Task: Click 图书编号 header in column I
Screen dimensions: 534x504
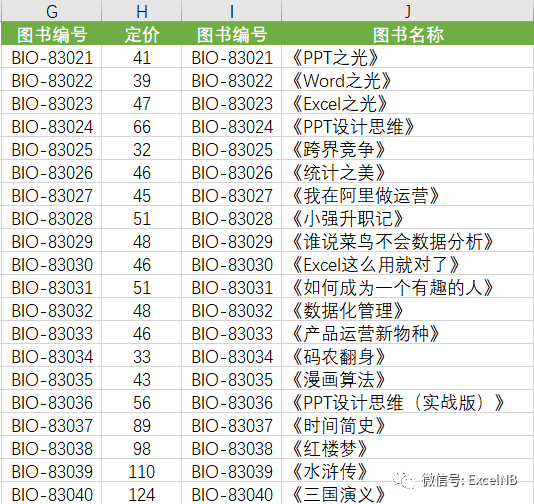Action: (x=232, y=34)
